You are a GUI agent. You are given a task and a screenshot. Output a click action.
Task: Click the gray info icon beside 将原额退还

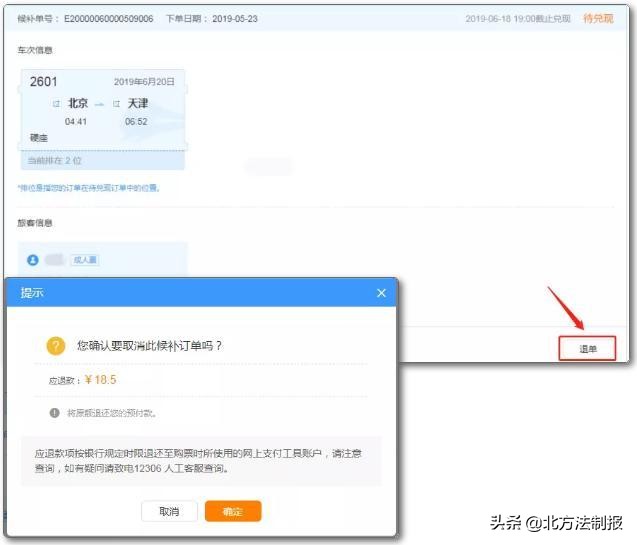[54, 413]
